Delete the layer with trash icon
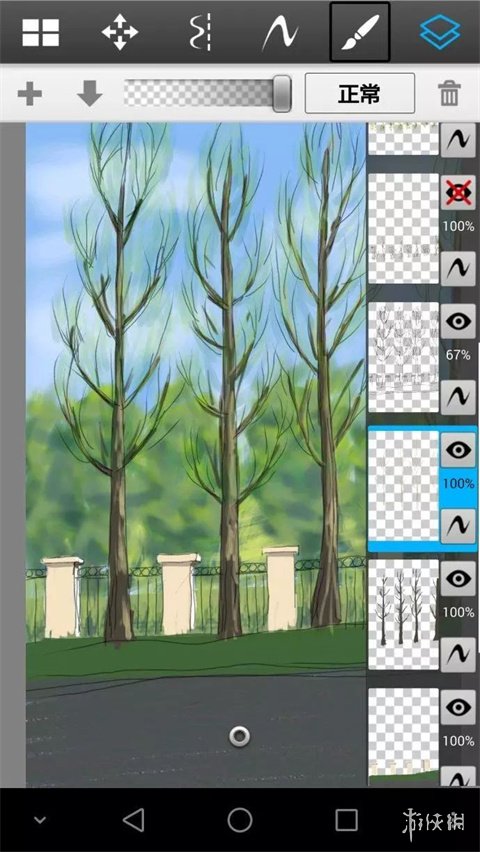This screenshot has width=480, height=852. (449, 94)
